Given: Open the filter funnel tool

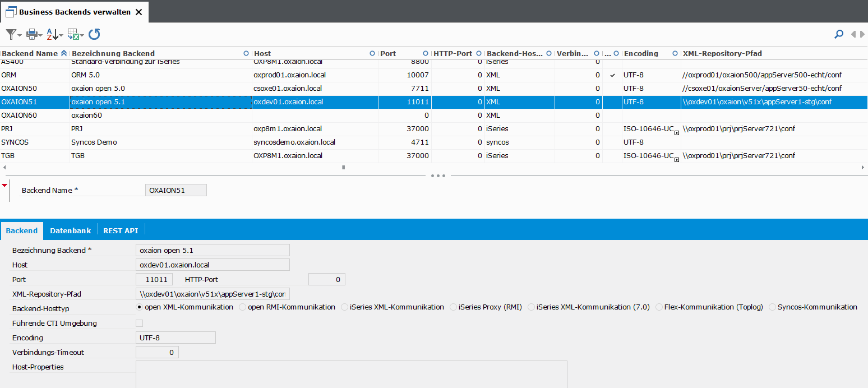Looking at the screenshot, I should [x=11, y=34].
